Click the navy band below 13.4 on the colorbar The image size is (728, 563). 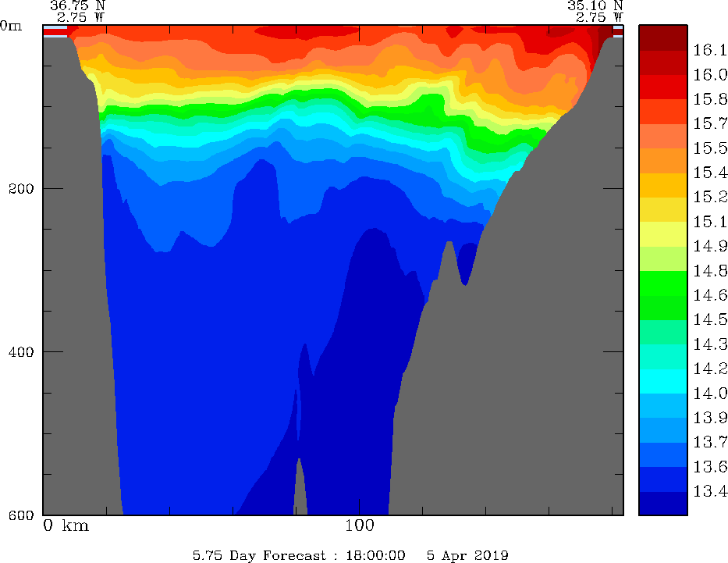[662, 504]
